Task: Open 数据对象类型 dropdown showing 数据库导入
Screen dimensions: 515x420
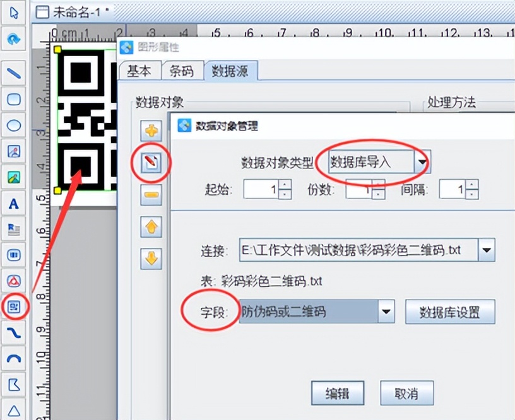Action: (x=379, y=162)
